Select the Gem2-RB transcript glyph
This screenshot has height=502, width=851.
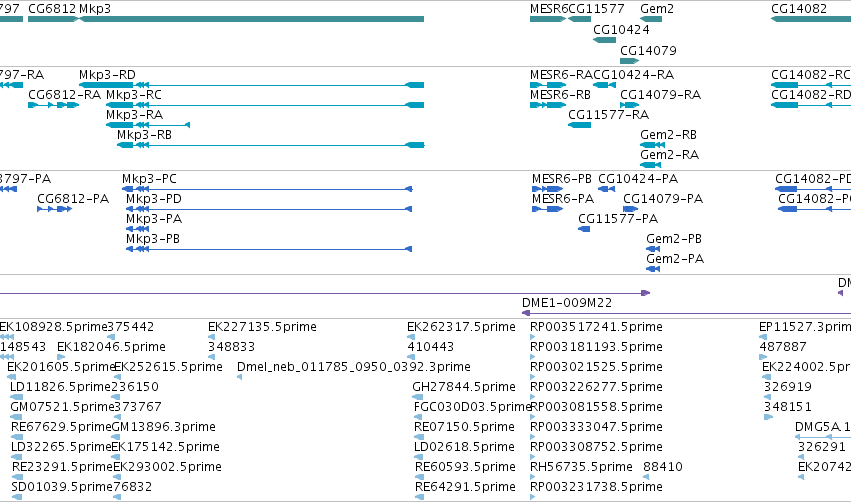(652, 145)
